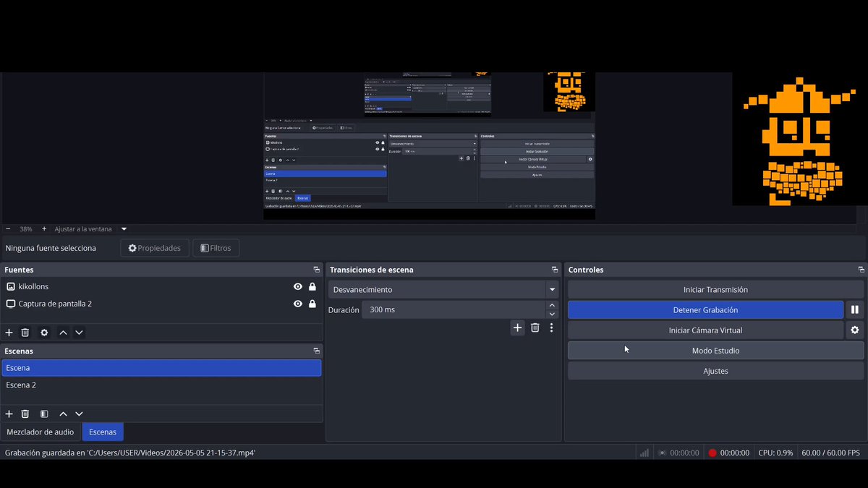Switch to the Mezclador de audio tab
This screenshot has width=868, height=488.
(41, 432)
